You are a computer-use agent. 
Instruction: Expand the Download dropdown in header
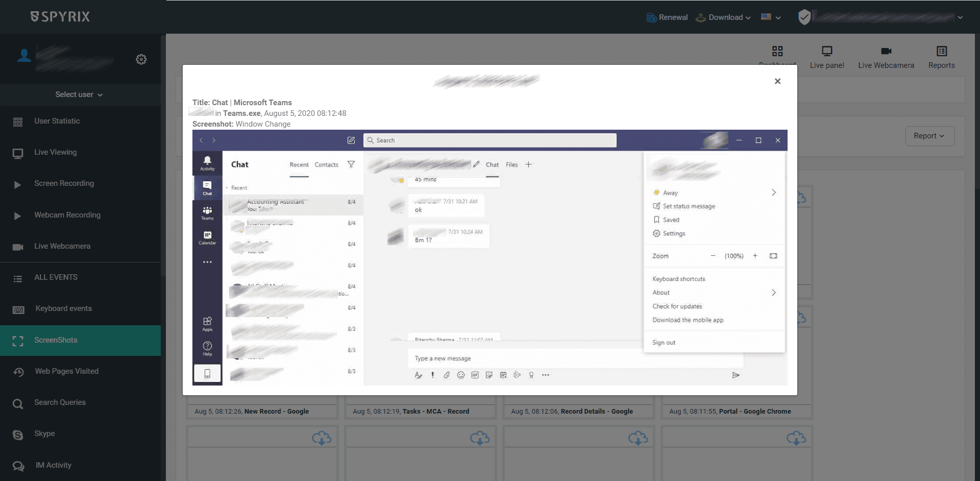point(724,17)
